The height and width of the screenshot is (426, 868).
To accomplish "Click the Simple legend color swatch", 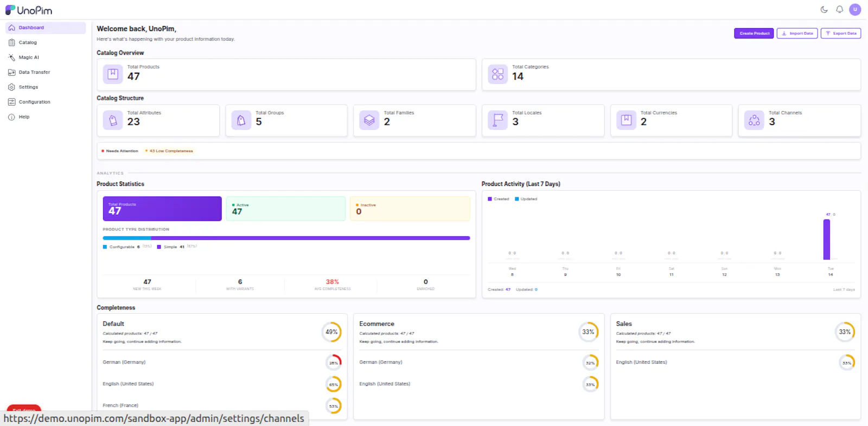I will tap(159, 247).
